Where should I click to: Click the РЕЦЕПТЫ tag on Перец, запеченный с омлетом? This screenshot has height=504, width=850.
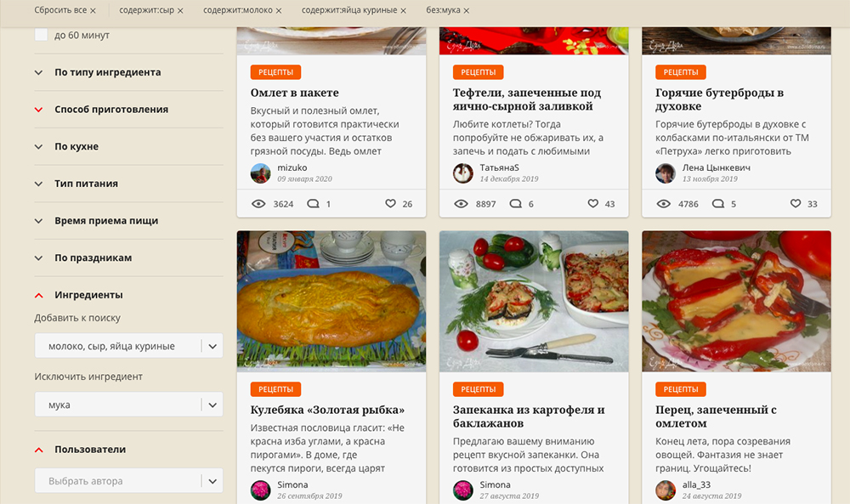[x=681, y=389]
